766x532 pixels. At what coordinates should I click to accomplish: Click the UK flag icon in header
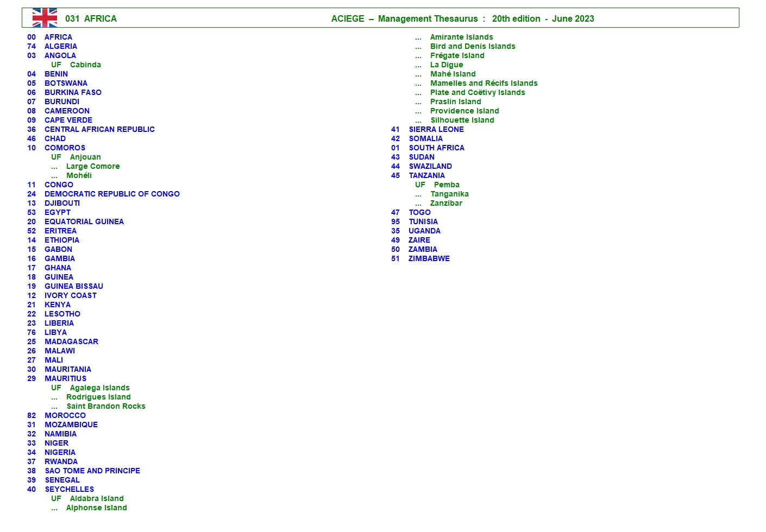click(45, 18)
